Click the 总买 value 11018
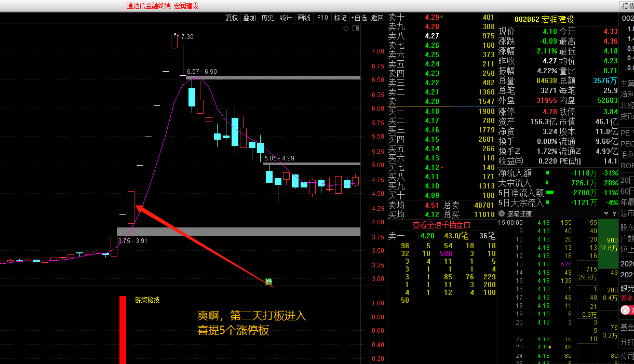 click(485, 214)
